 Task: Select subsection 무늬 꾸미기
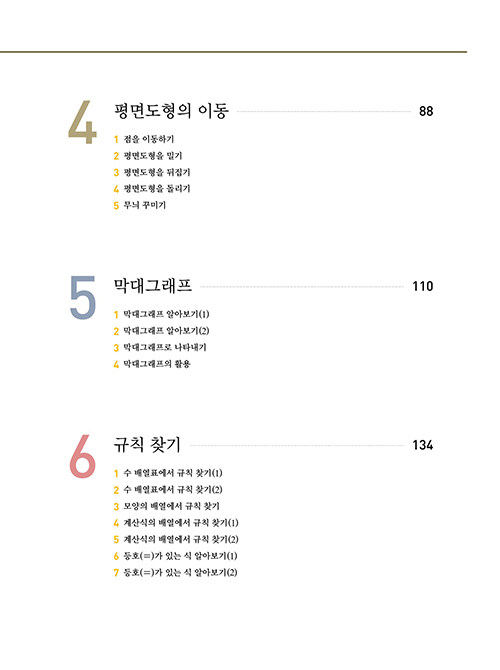click(x=144, y=205)
